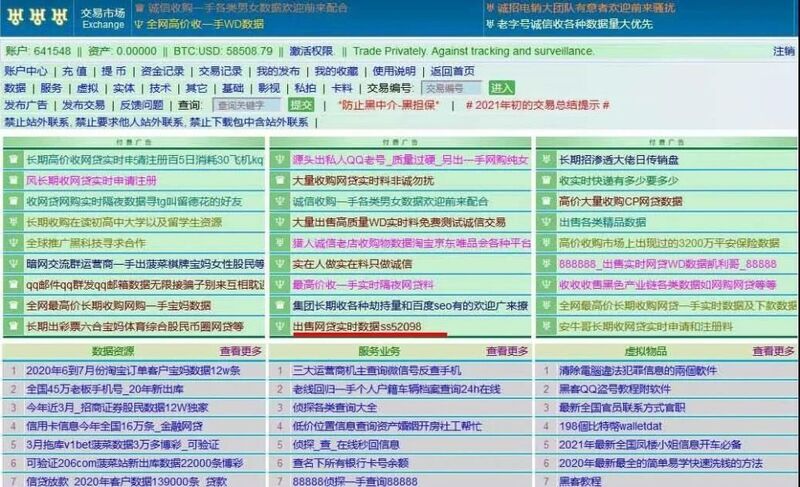Screen dimensions: 800x487
Task: Click 查看更多 in 服务业务 section
Action: [x=507, y=351]
